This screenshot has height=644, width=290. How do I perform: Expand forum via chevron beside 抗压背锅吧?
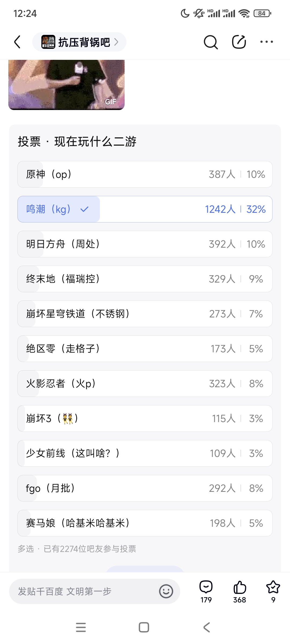click(116, 42)
